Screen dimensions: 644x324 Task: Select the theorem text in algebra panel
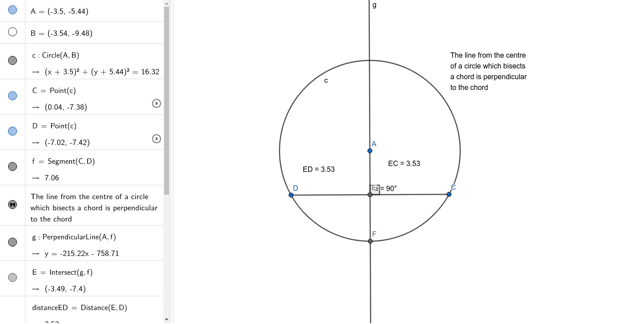click(x=94, y=208)
